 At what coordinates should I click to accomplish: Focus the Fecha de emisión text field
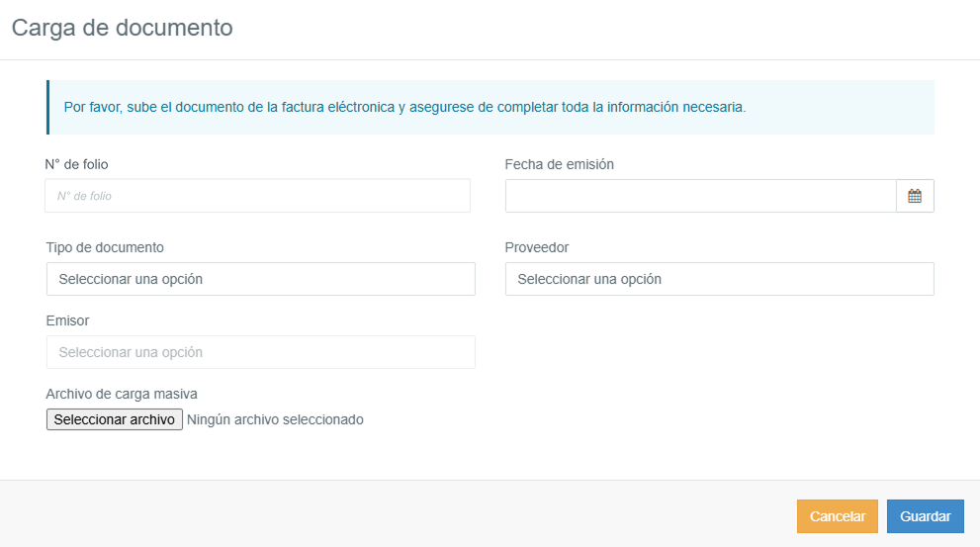tap(700, 196)
